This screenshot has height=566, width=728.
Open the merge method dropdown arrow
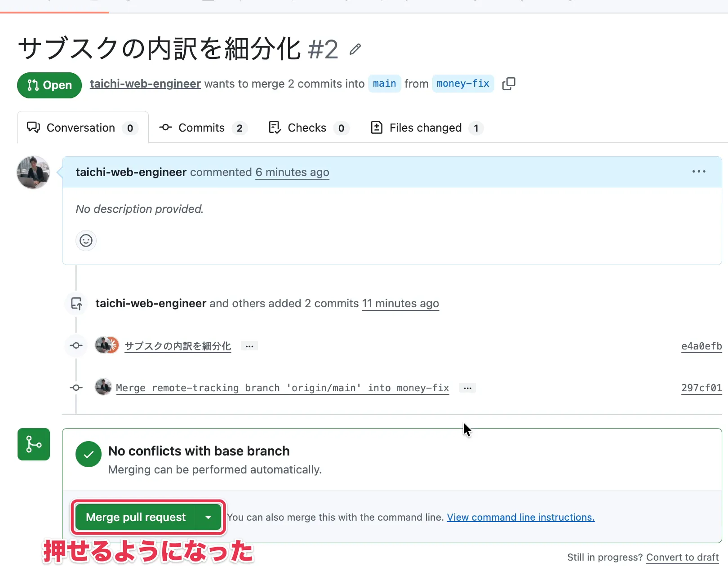click(209, 517)
